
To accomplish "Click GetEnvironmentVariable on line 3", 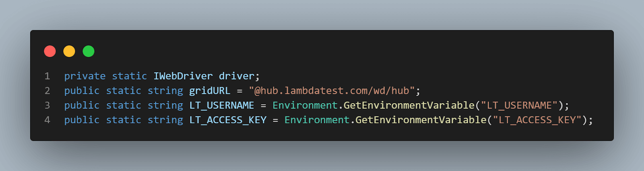I will tap(409, 106).
